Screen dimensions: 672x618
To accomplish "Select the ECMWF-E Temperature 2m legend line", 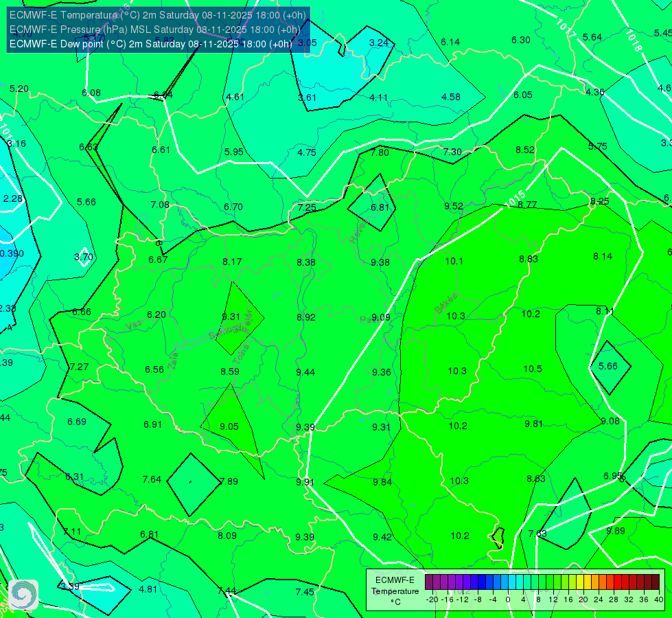I will 158,15.
